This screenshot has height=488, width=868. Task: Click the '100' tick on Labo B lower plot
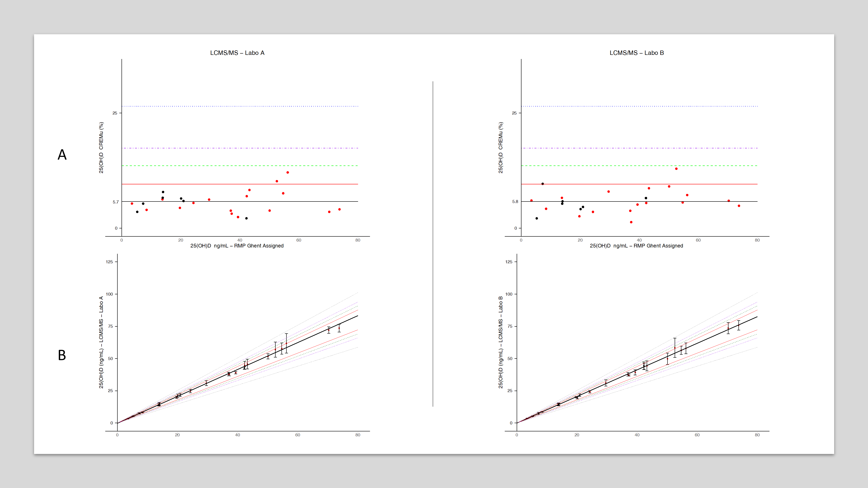coord(509,294)
